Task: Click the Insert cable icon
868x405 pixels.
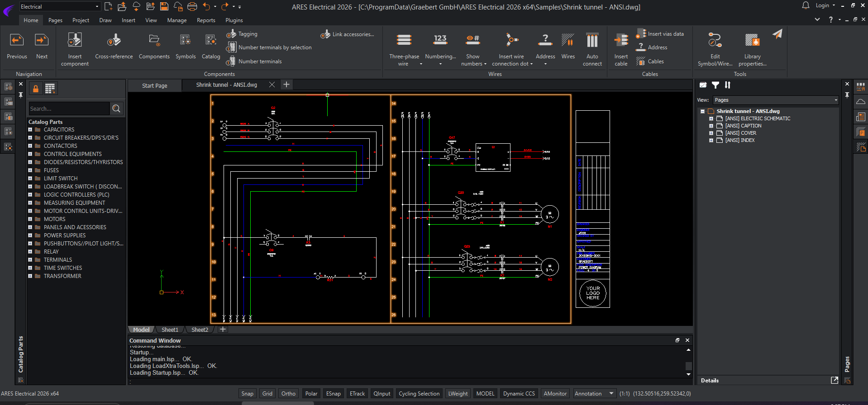Action: tap(621, 41)
